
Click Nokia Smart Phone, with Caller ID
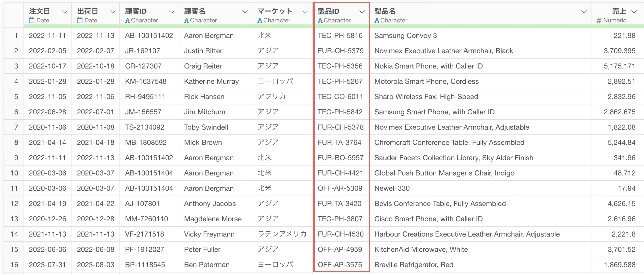click(x=428, y=66)
